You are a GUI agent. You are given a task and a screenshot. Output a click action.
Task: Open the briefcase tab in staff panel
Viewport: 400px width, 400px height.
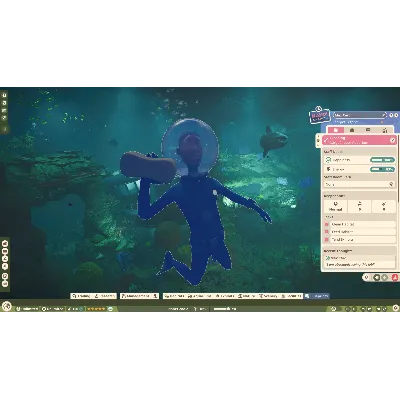(352, 130)
